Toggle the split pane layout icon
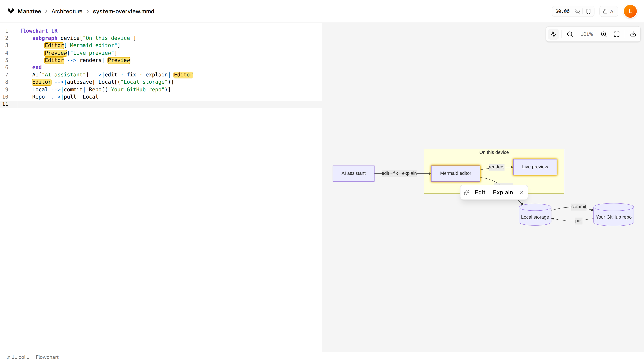Viewport: 644px width, 362px height. 588,11
